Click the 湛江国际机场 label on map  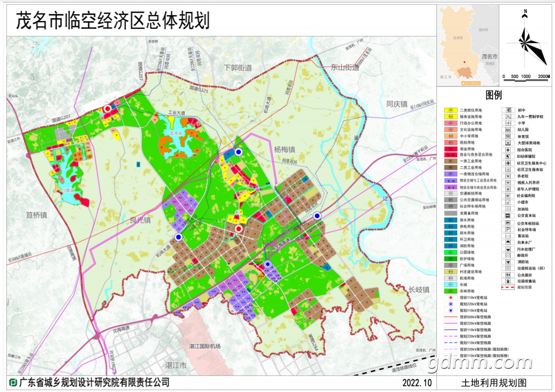click(x=205, y=346)
